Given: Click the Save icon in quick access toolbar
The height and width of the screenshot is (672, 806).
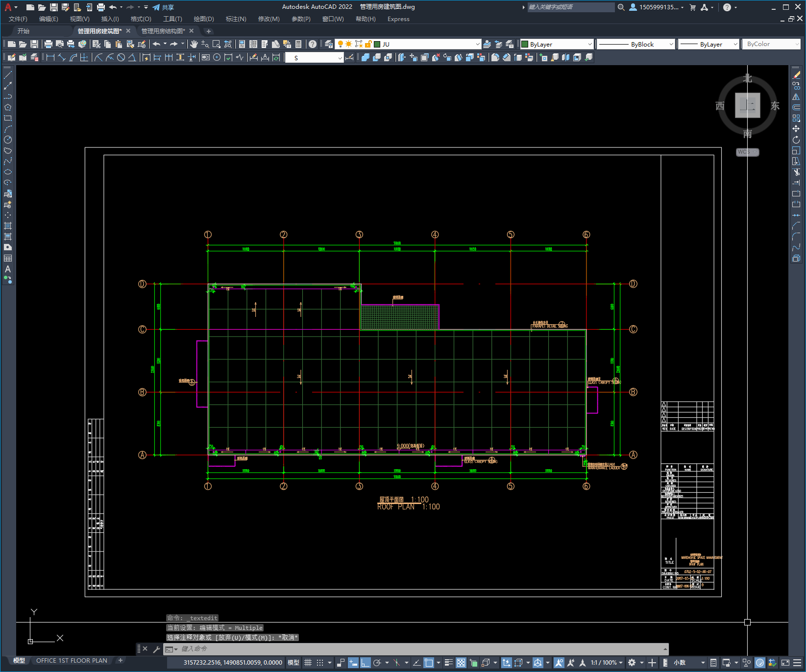Looking at the screenshot, I should [54, 7].
